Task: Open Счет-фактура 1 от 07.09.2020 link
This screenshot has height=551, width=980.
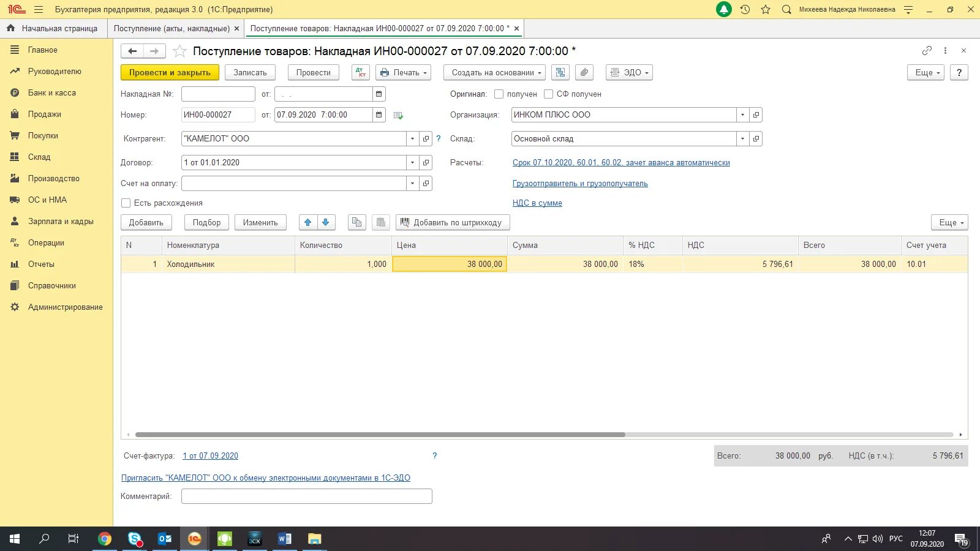Action: (x=210, y=456)
